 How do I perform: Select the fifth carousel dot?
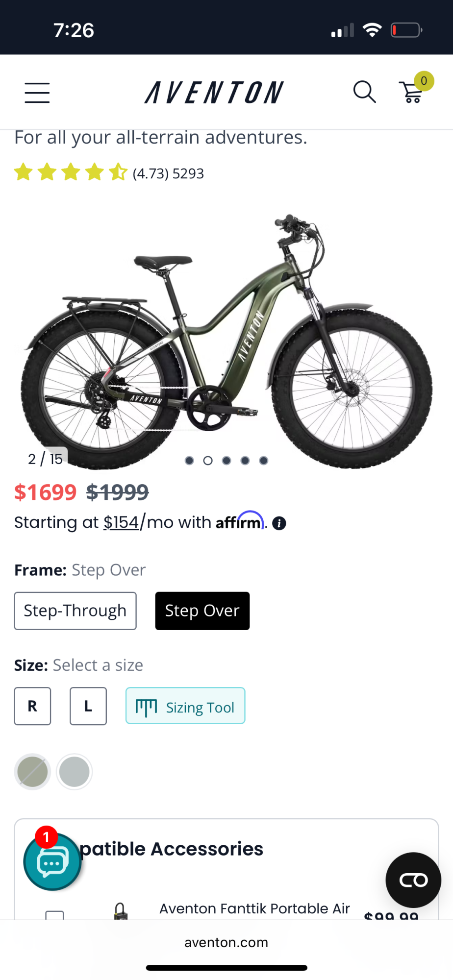263,460
